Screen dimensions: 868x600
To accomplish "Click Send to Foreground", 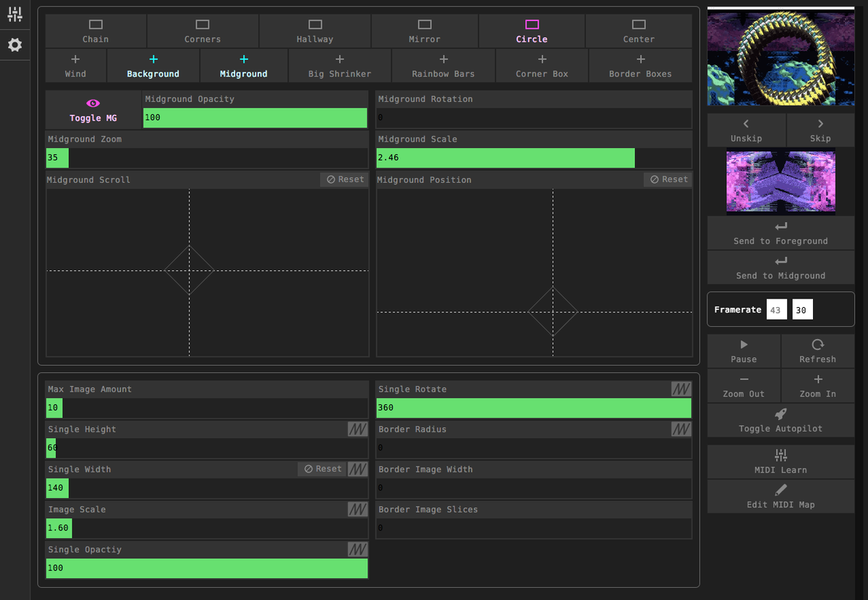I will pos(780,233).
